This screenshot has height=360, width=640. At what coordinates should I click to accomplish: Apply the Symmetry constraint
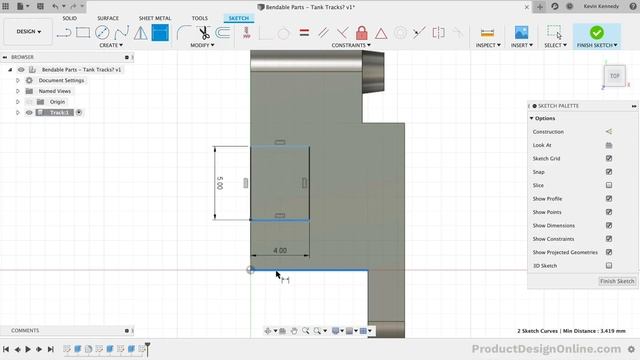438,33
